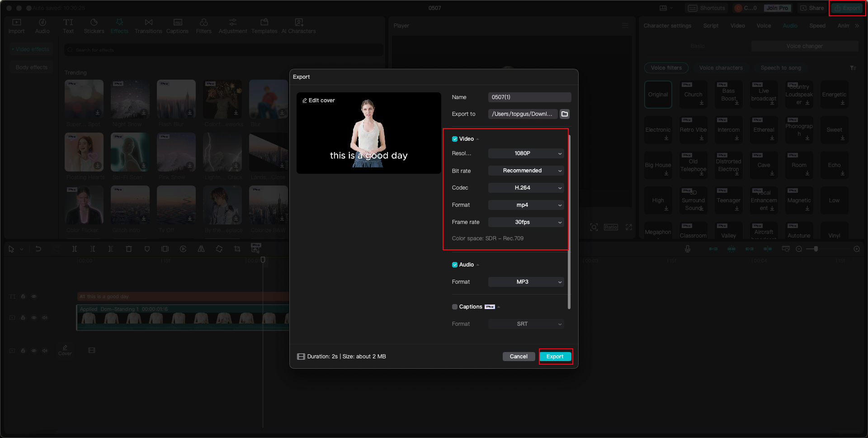The width and height of the screenshot is (868, 438).
Task: Click the timeline zoom out magnifier
Action: pyautogui.click(x=799, y=249)
